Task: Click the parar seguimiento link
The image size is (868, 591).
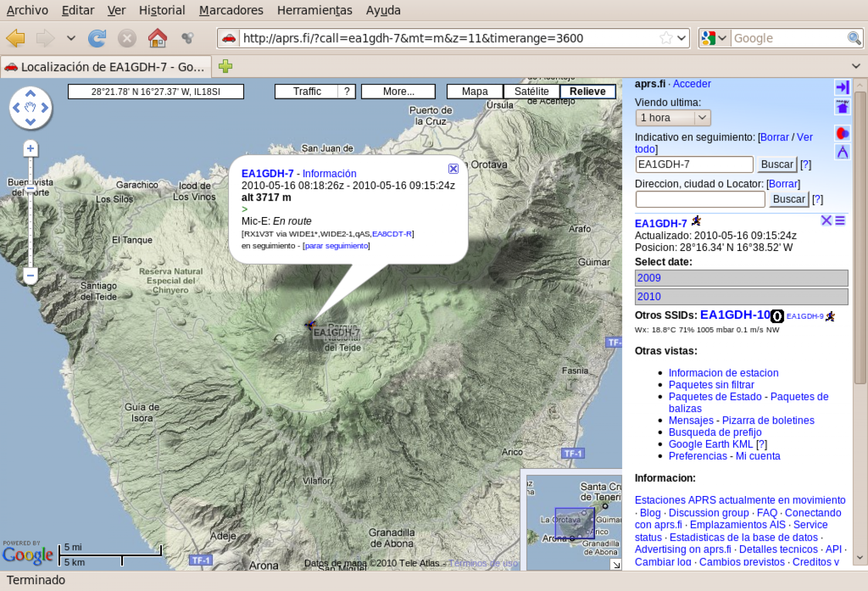Action: point(336,246)
